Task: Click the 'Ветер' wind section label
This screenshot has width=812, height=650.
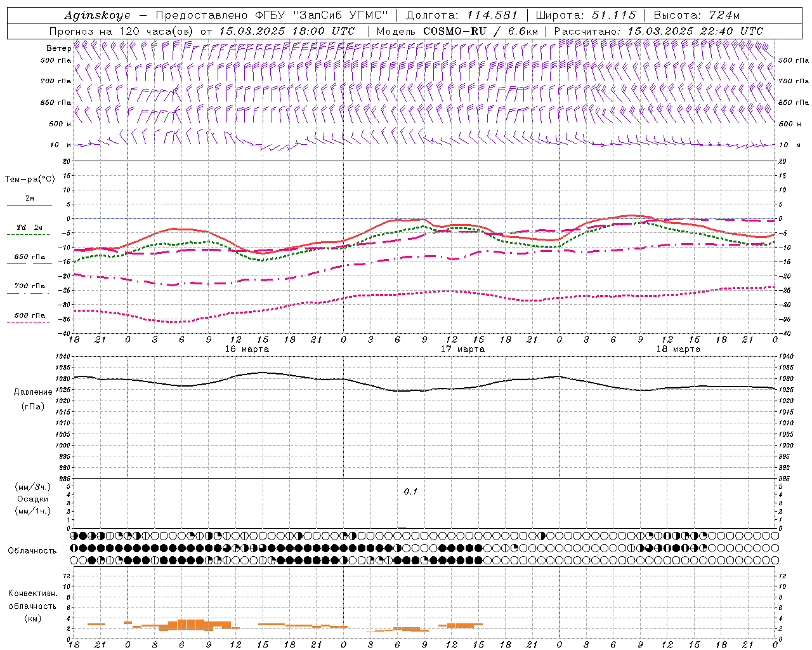Action: [58, 48]
